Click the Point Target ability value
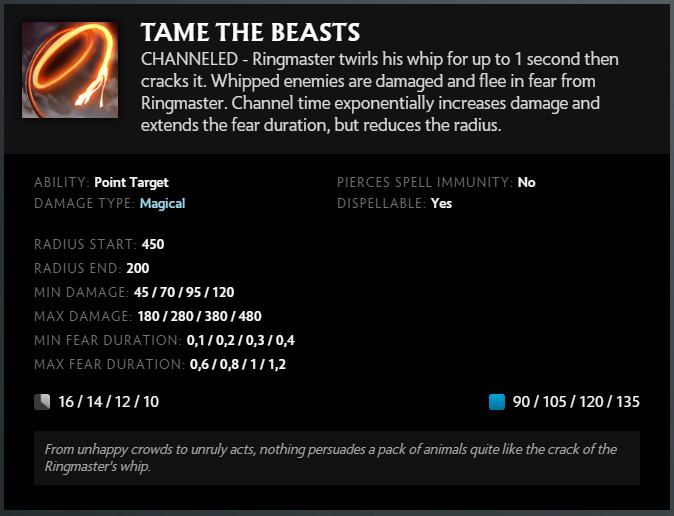Image resolution: width=674 pixels, height=516 pixels. (x=131, y=183)
